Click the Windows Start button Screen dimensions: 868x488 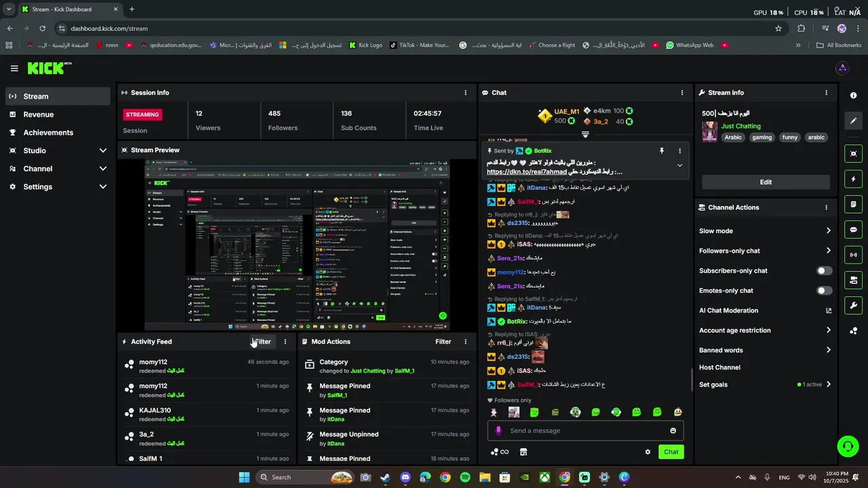pos(244,478)
